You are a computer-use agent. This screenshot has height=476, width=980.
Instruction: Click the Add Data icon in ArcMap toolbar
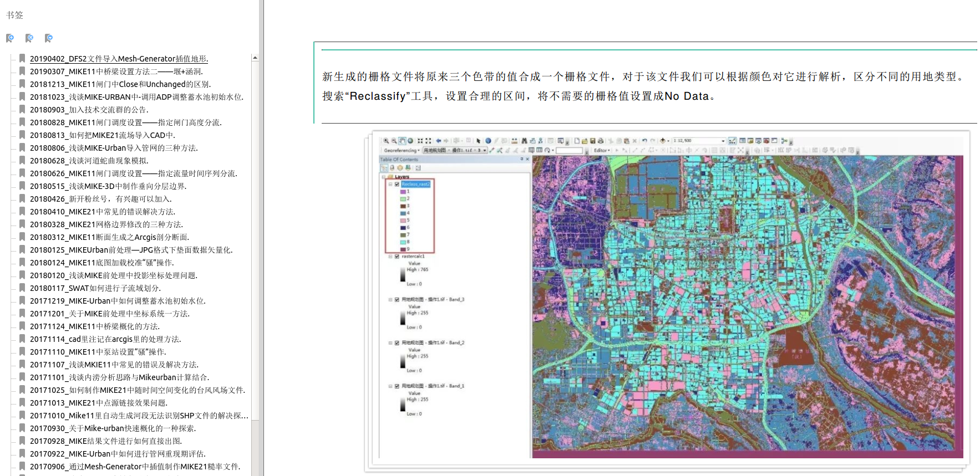[663, 141]
